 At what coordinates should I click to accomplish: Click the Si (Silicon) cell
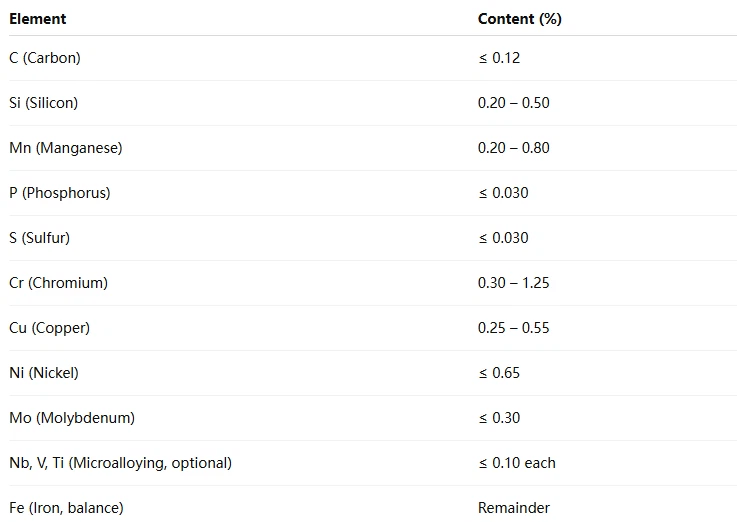[x=43, y=103]
